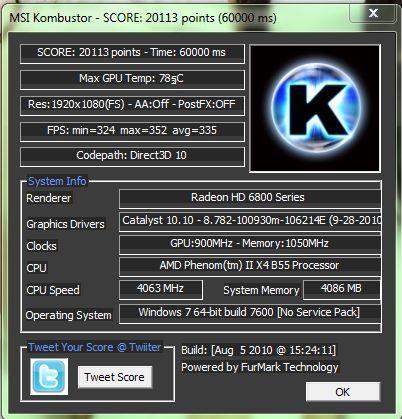The height and width of the screenshot is (419, 402).
Task: Click the Renderer label
Action: pos(49,198)
